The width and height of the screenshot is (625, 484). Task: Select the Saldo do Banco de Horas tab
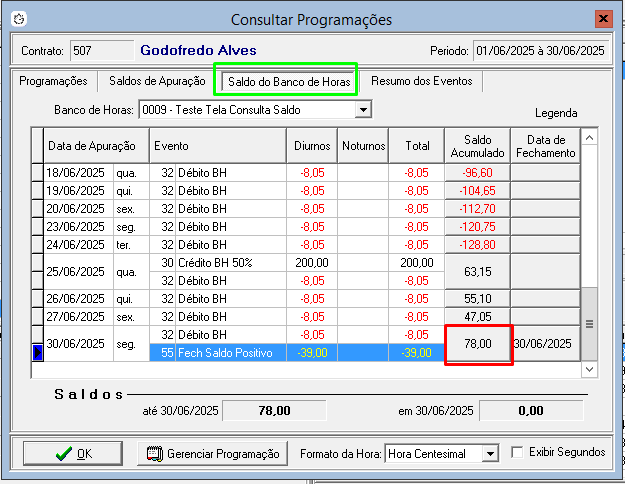289,81
